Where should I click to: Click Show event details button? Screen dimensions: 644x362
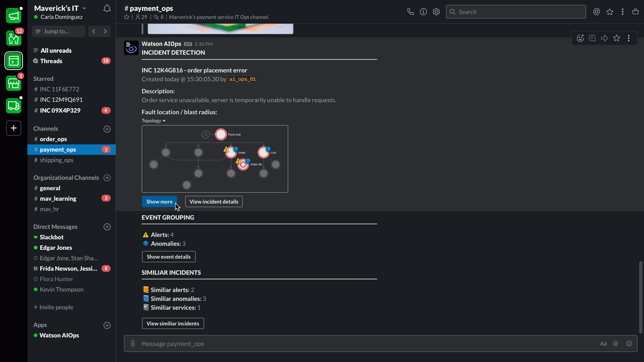tap(168, 257)
